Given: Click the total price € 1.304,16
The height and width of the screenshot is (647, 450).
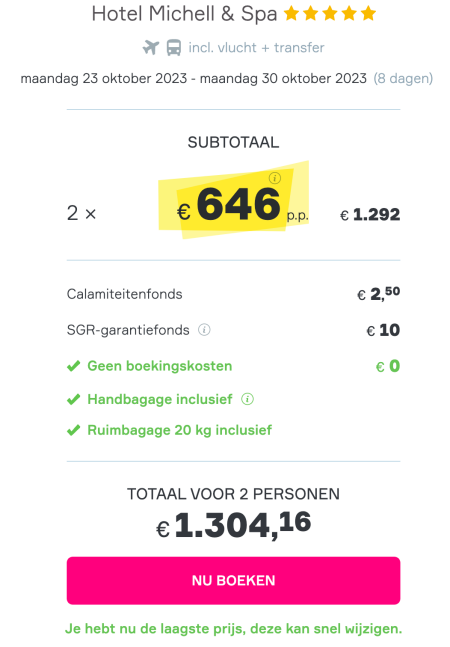Looking at the screenshot, I should tap(233, 525).
